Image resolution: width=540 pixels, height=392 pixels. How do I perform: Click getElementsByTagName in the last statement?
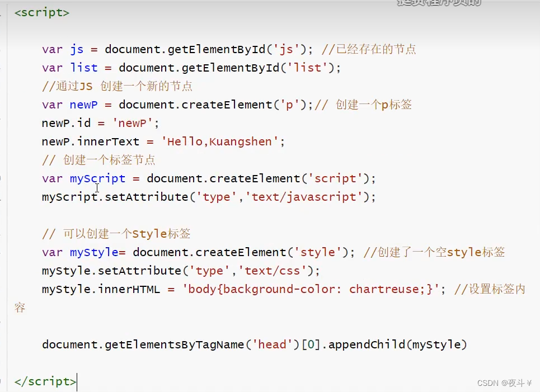tap(174, 345)
